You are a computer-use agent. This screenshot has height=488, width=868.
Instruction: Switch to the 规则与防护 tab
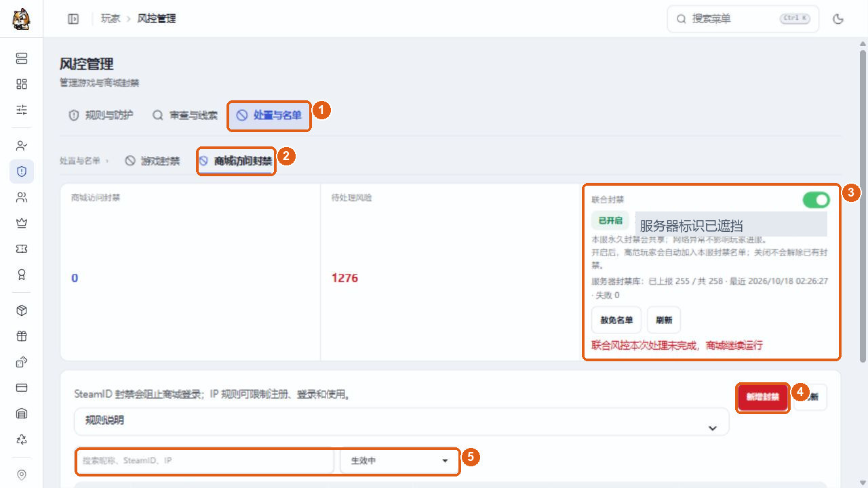pyautogui.click(x=101, y=115)
